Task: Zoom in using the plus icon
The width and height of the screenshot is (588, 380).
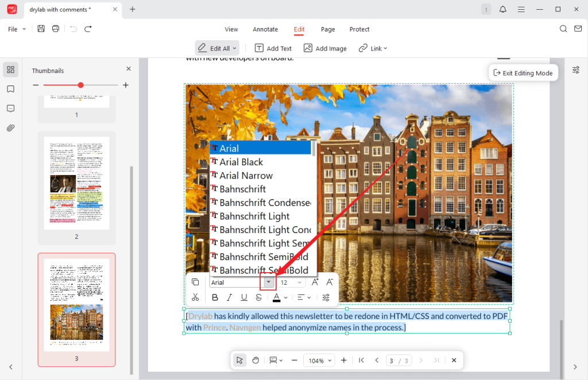Action: (x=343, y=360)
